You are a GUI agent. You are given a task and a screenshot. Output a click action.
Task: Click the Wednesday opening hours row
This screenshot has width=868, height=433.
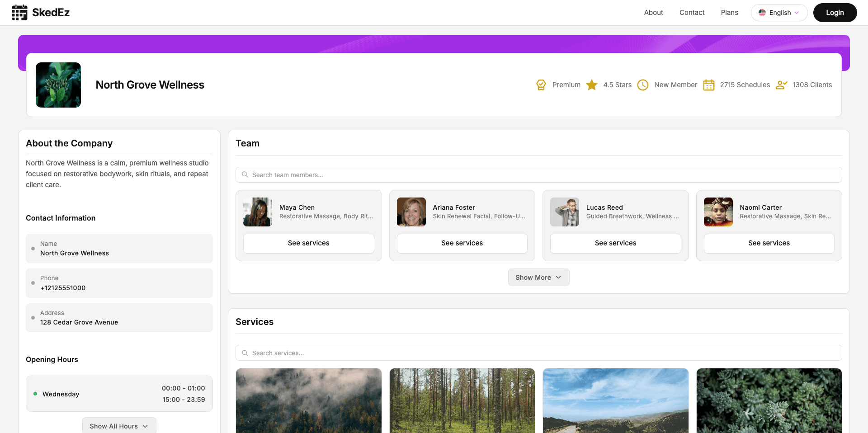[x=119, y=394]
